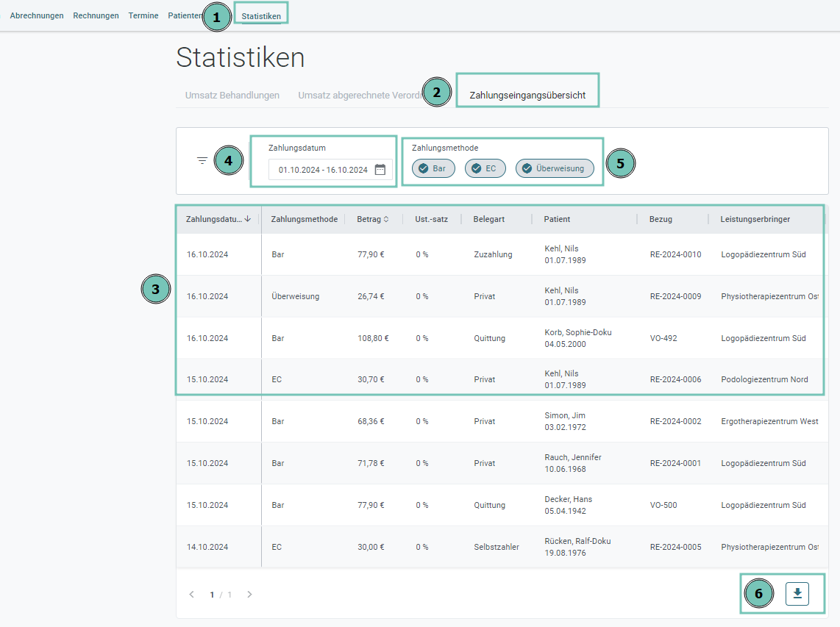Click the Betrag sort arrows icon

(386, 219)
